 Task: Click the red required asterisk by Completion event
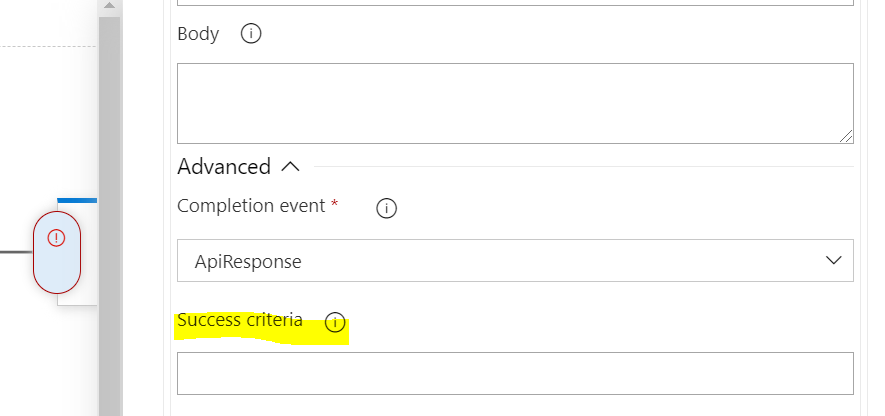pos(334,205)
